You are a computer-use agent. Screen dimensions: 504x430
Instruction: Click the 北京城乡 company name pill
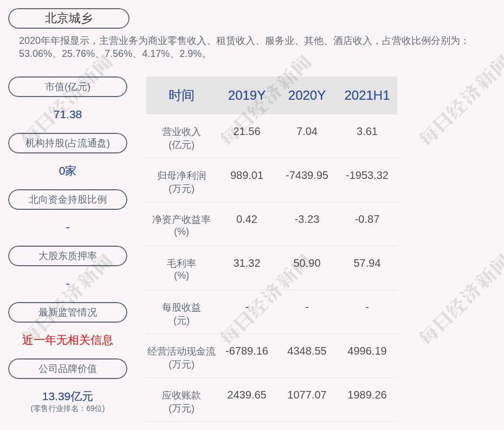pos(68,18)
